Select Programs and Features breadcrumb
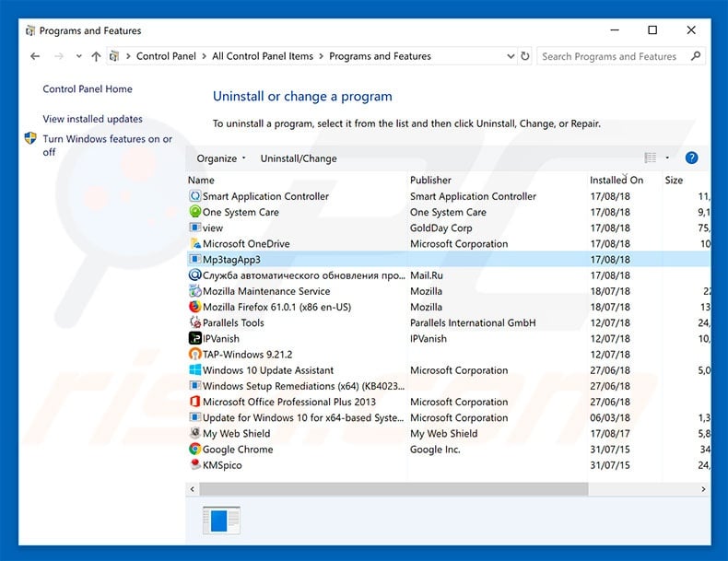 point(380,56)
